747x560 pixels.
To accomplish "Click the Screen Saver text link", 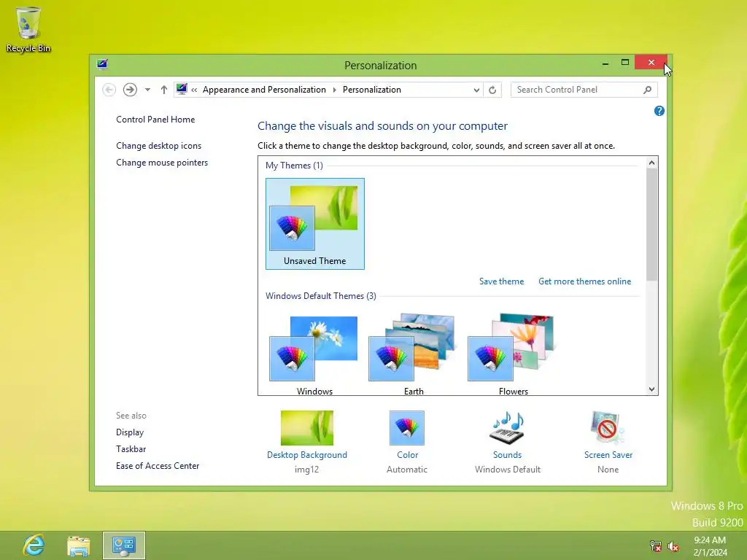I will [x=608, y=455].
